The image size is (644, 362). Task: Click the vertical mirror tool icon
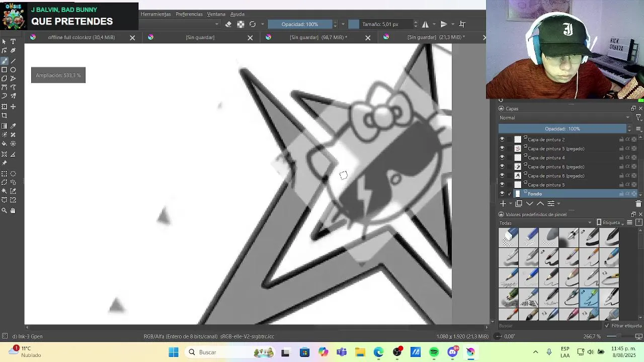[x=444, y=24]
